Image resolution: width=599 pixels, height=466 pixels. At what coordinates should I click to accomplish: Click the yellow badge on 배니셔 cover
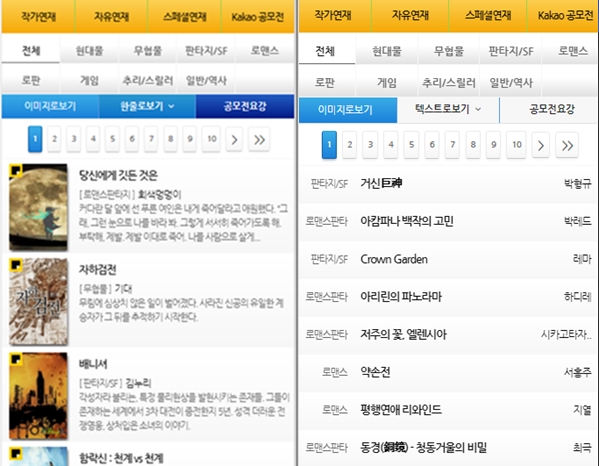16,359
